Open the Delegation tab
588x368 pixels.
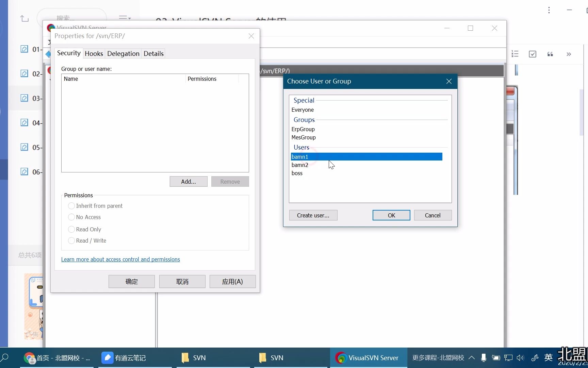tap(123, 53)
